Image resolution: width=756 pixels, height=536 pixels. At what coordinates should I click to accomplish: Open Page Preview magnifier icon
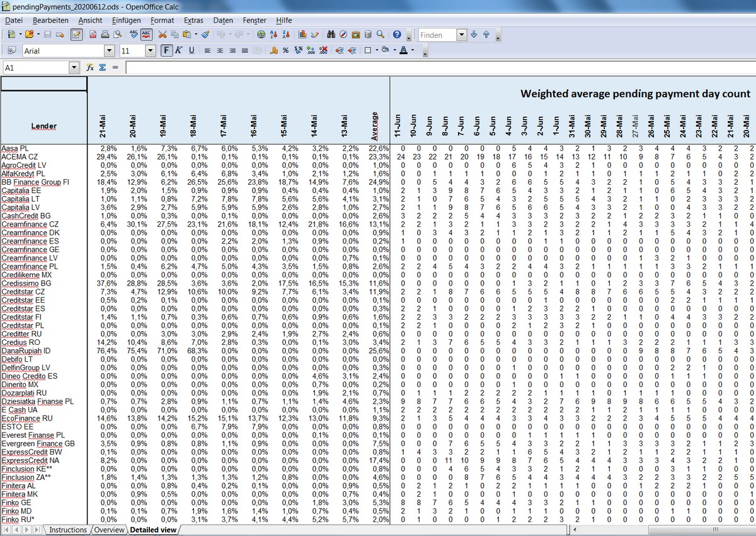117,35
